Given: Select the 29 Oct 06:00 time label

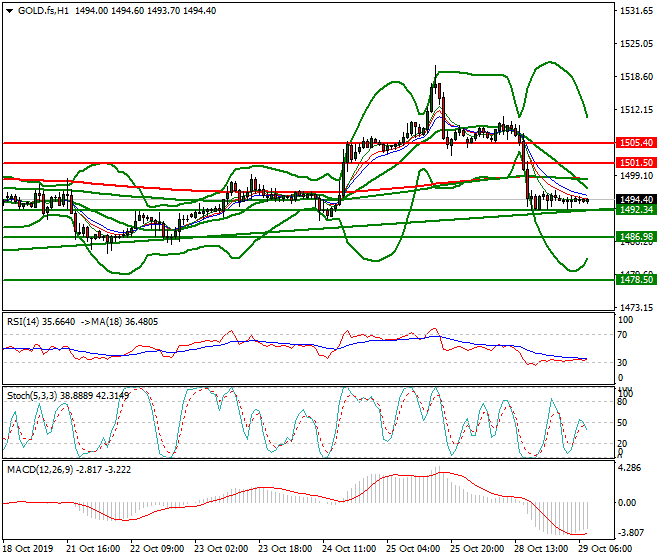Looking at the screenshot, I should click(605, 549).
